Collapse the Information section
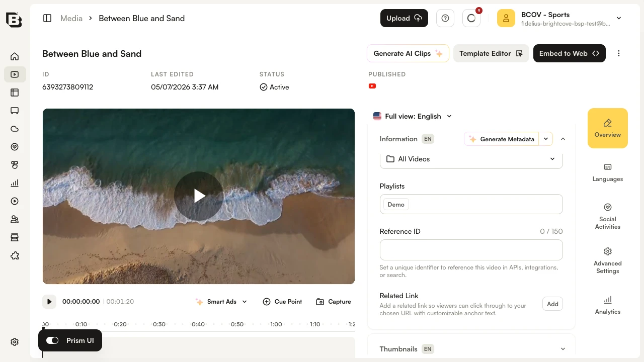This screenshot has height=362, width=644. (563, 139)
